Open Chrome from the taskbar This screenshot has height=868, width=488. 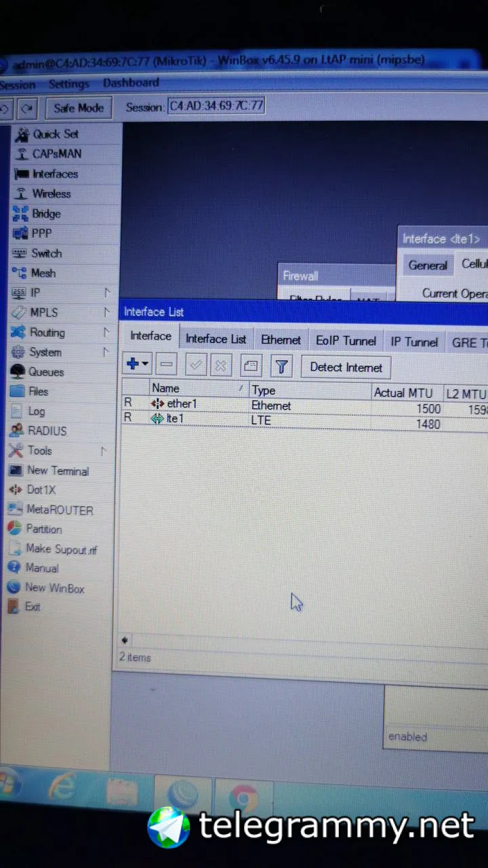(x=242, y=797)
